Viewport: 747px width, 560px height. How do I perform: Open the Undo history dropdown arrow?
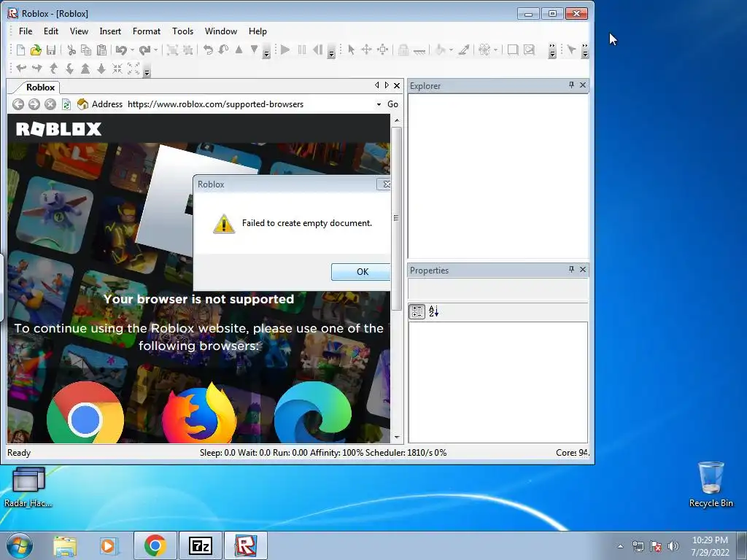(132, 50)
